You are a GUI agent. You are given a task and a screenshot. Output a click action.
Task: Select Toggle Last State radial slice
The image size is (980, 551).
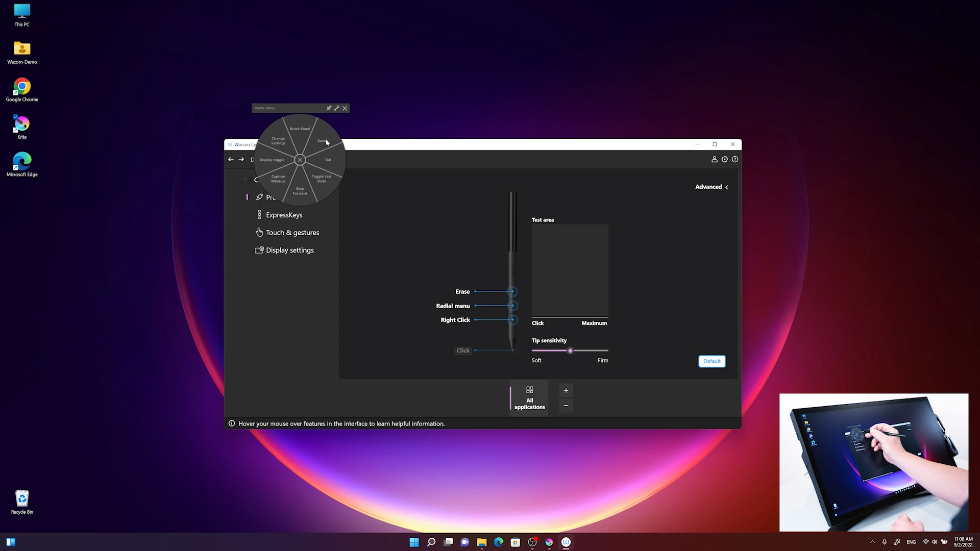(322, 179)
